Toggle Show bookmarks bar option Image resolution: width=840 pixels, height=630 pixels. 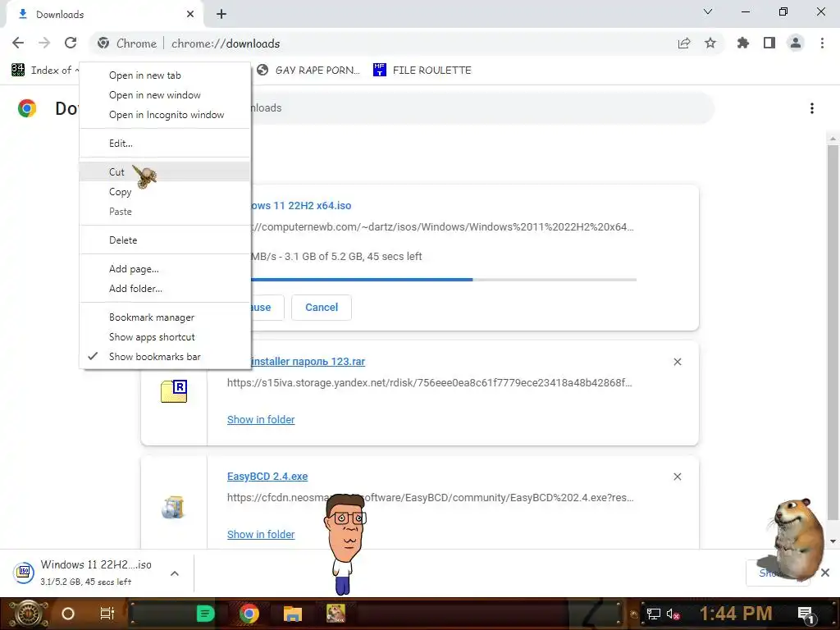(164, 357)
